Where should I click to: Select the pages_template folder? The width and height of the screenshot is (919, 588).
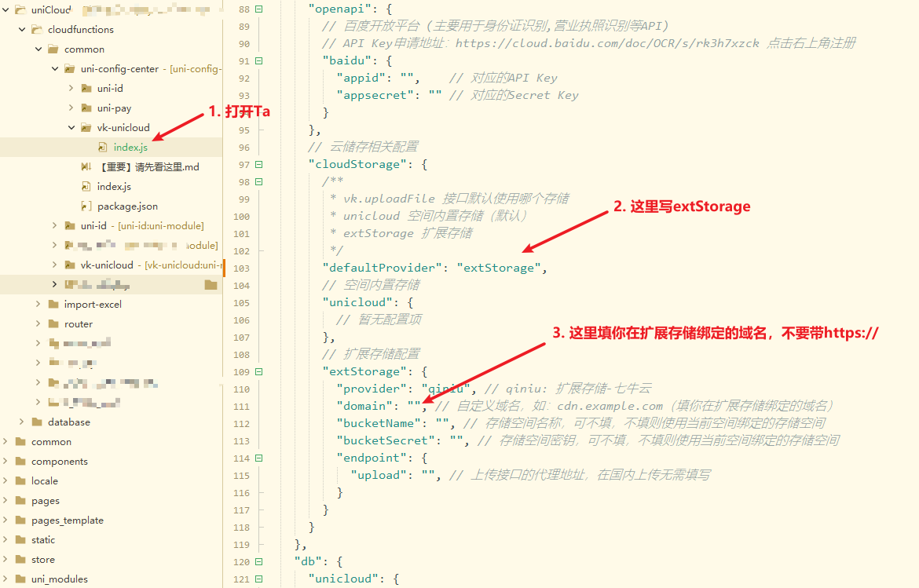pos(67,520)
